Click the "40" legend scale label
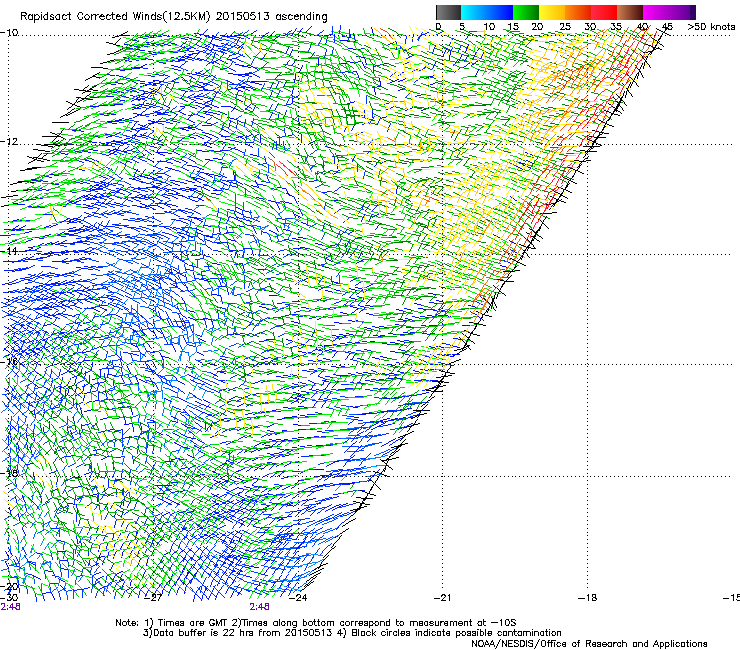Viewport: 740px width, 650px height. pos(642,27)
